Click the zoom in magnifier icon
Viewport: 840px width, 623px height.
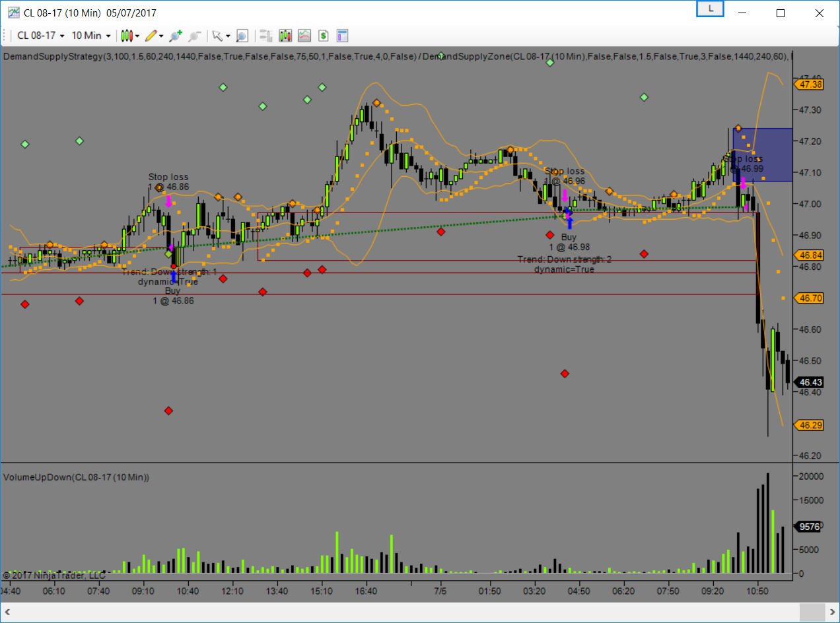pyautogui.click(x=176, y=36)
